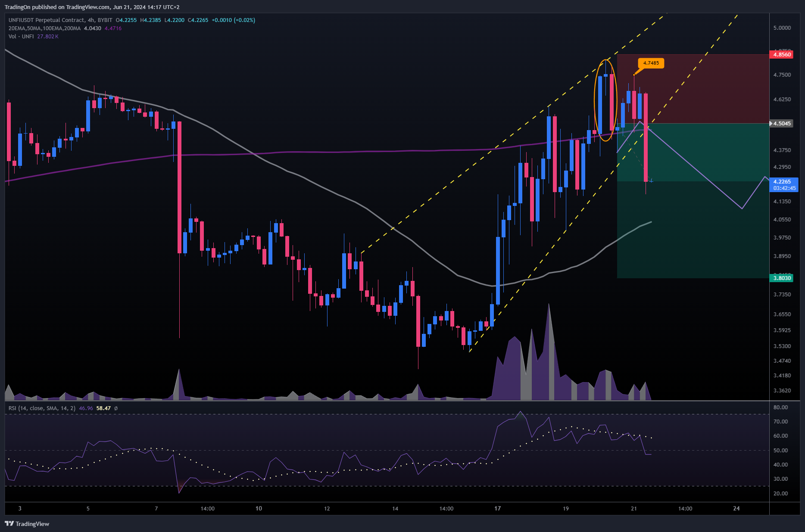
Task: Click the countdown timer 03:42:45
Action: [x=784, y=188]
